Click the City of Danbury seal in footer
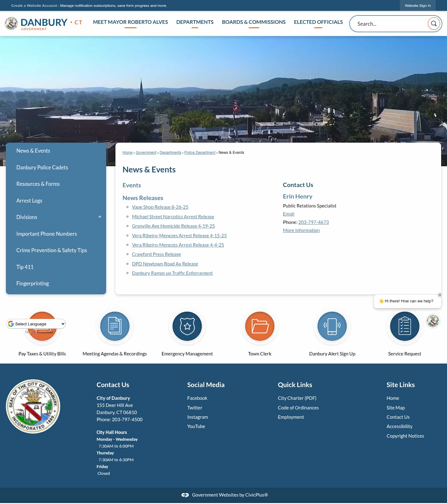Screen dimensions: 447x504 click(x=33, y=406)
